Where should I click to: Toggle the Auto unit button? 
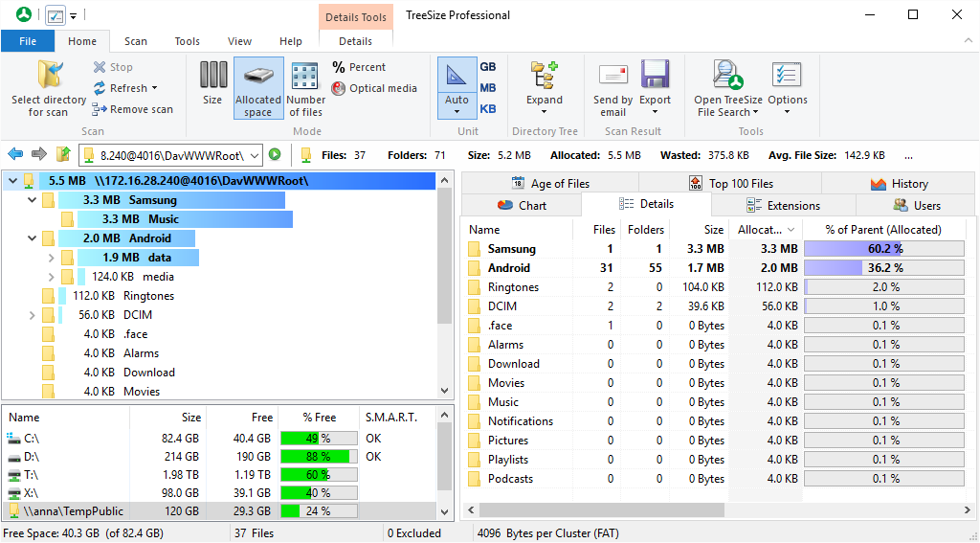click(x=457, y=88)
